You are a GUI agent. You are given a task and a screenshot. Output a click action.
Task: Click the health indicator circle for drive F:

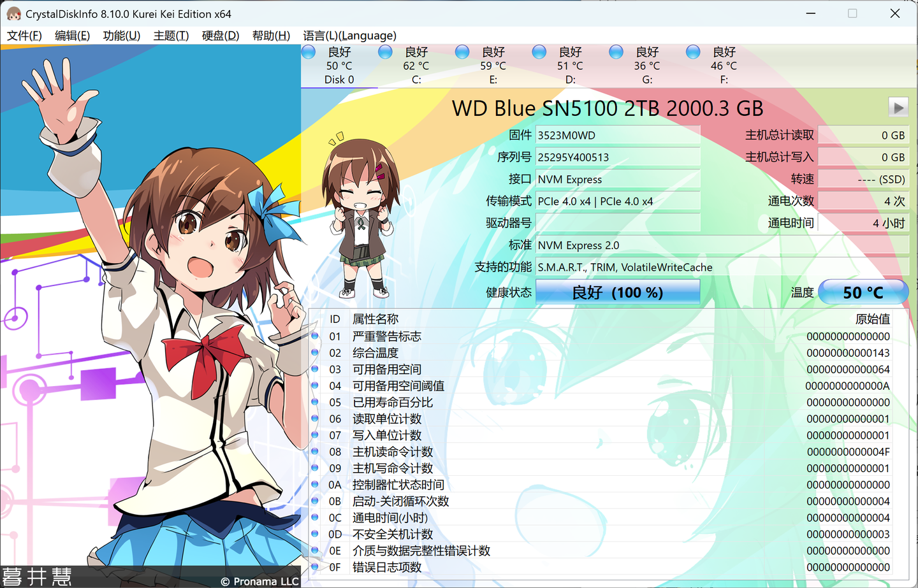pos(693,52)
